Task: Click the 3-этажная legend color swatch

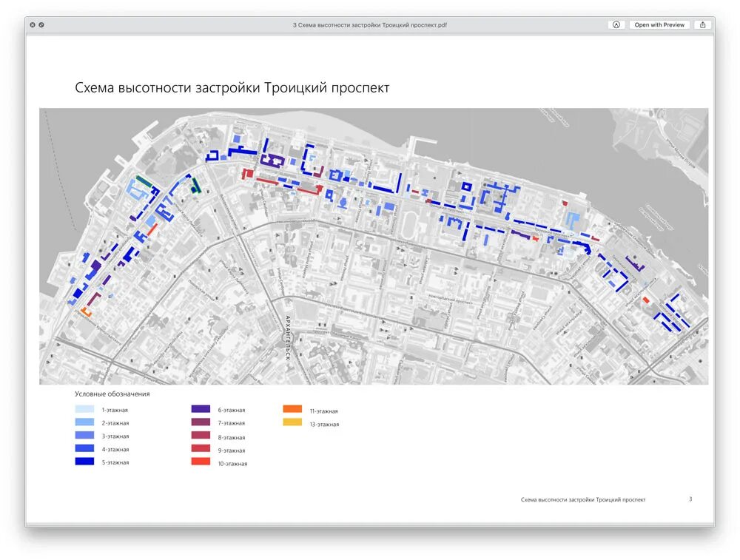Action: 84,436
